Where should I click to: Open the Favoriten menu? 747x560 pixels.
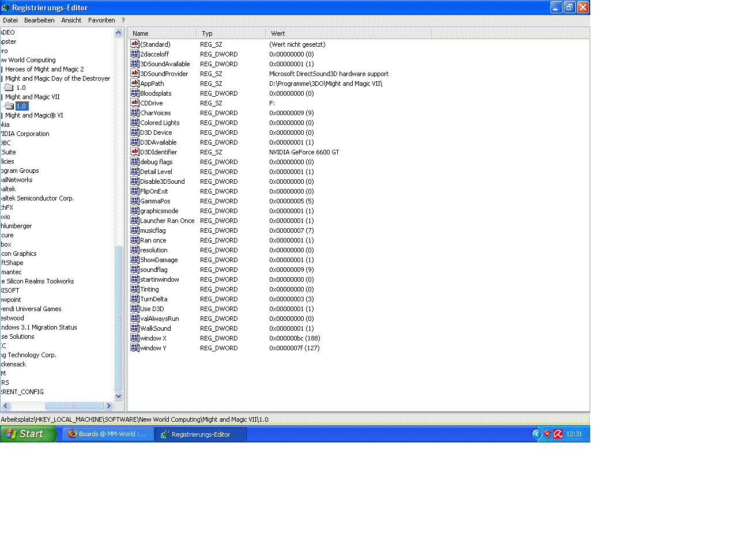101,20
